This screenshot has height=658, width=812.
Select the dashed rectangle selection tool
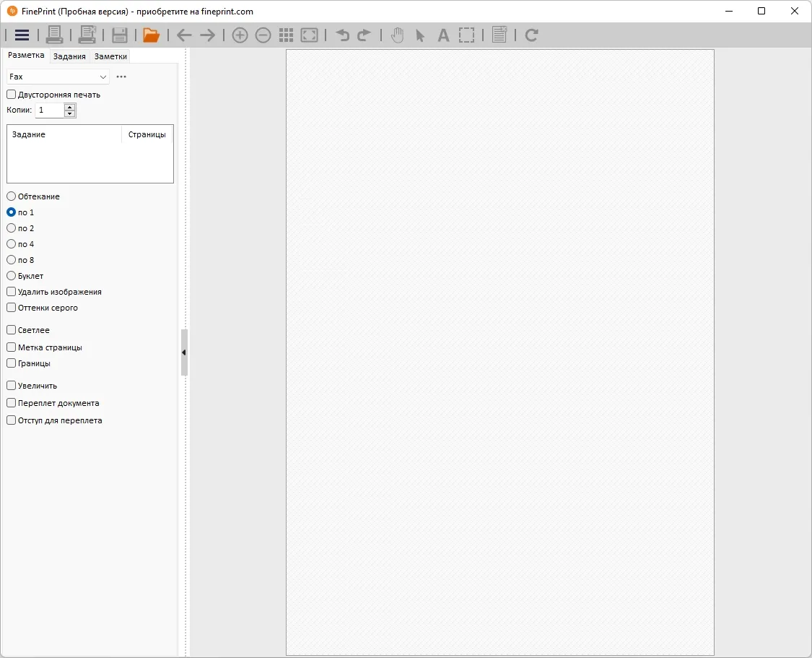click(x=466, y=35)
